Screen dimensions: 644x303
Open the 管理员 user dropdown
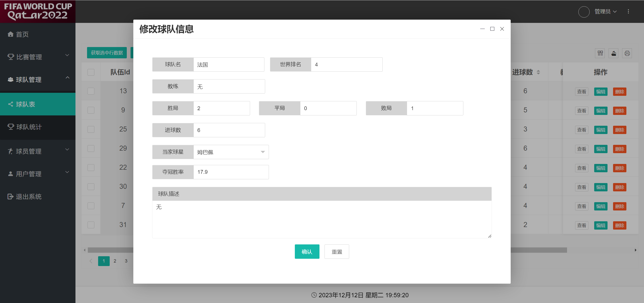(605, 12)
